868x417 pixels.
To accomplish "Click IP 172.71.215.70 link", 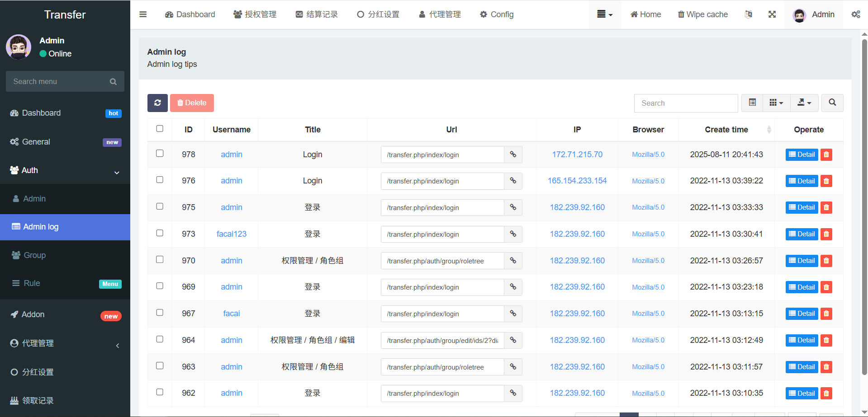I will coord(577,155).
